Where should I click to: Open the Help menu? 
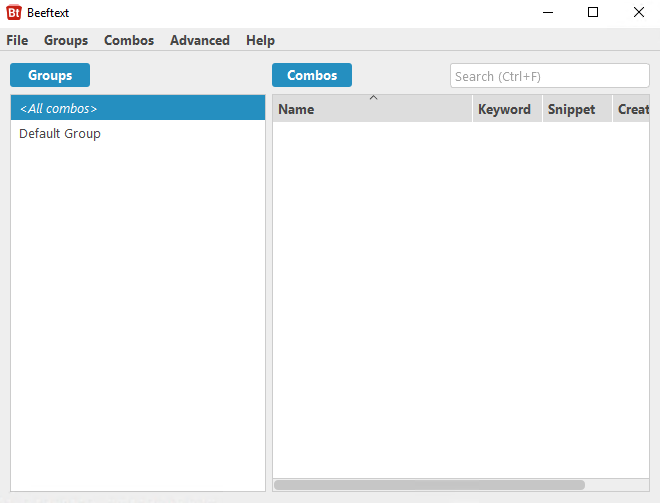coord(260,41)
